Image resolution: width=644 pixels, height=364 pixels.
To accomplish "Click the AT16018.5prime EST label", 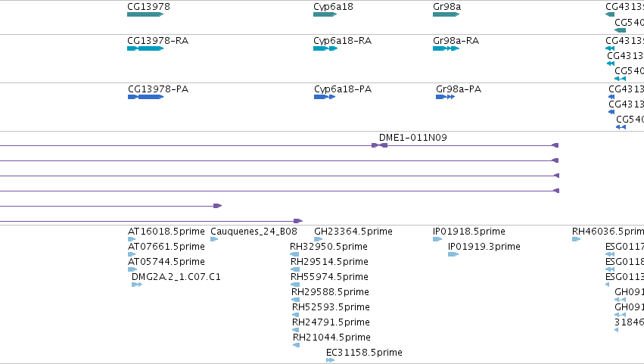I will click(166, 232).
